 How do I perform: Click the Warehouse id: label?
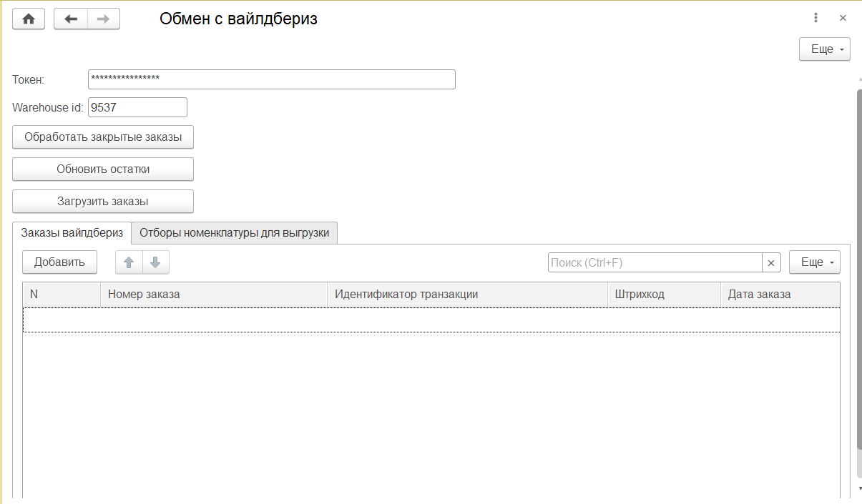point(48,108)
